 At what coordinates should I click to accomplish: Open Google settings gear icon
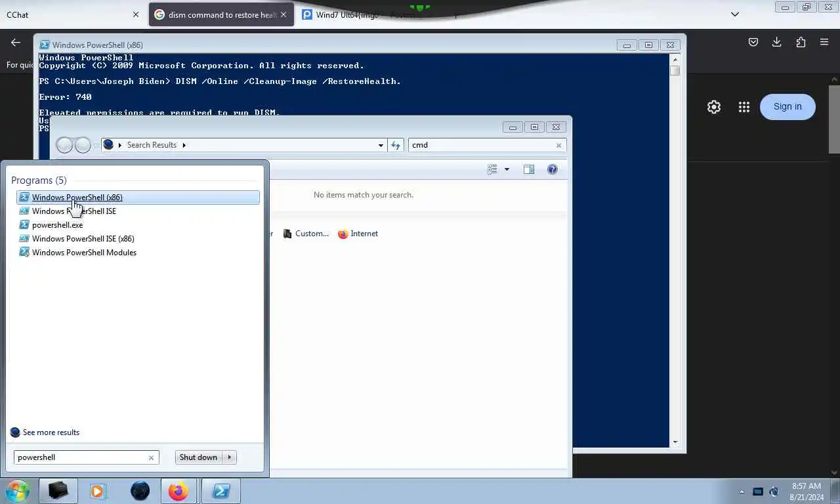[x=714, y=107]
